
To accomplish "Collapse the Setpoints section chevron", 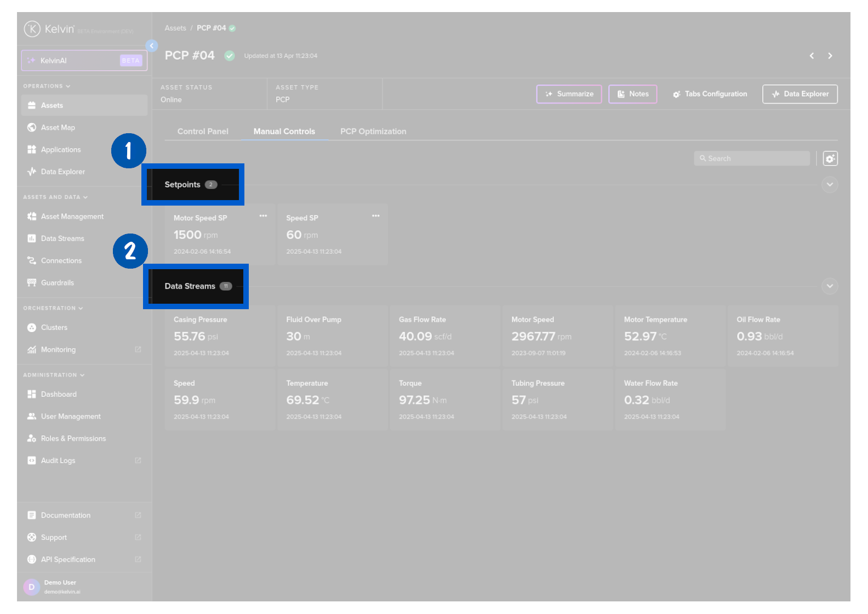I will [830, 185].
